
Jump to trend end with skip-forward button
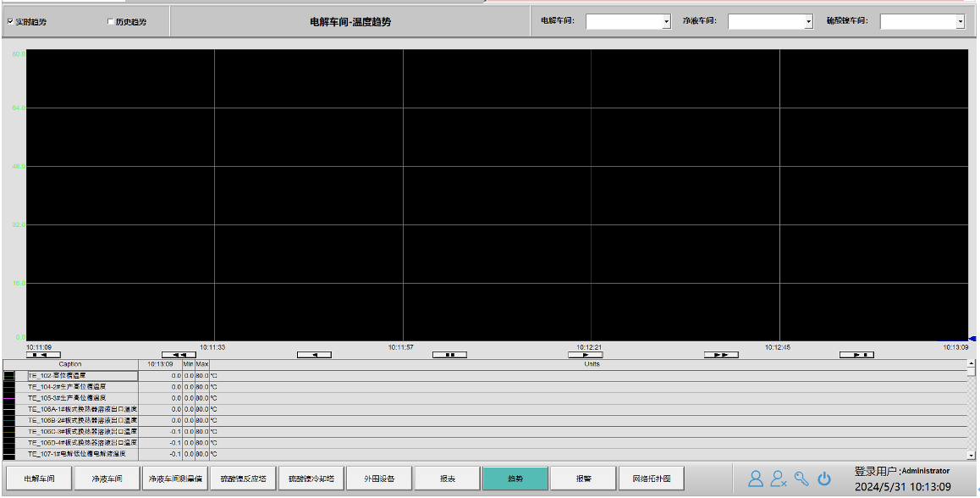click(x=856, y=355)
